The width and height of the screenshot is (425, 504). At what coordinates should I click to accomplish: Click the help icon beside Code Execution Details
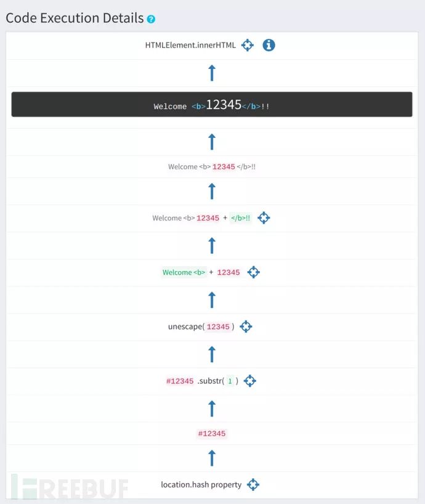[x=151, y=19]
